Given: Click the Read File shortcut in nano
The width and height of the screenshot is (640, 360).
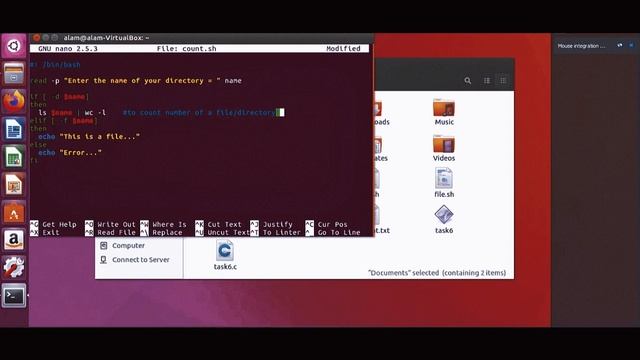Looking at the screenshot, I should [110, 233].
